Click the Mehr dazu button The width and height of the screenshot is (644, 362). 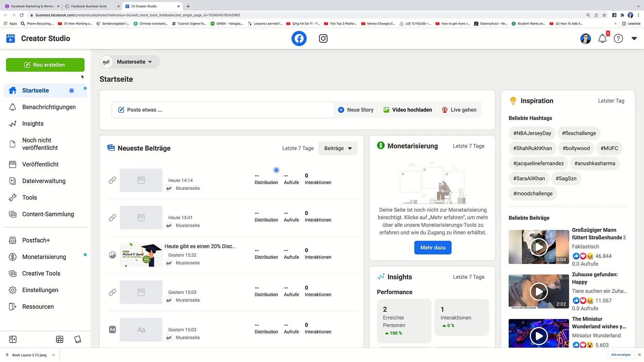tap(433, 248)
